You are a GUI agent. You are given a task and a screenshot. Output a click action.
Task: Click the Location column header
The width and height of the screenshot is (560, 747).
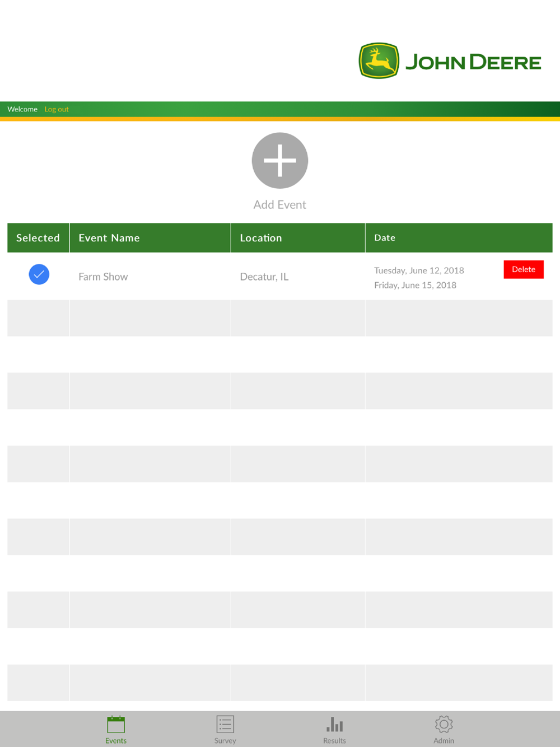(x=298, y=238)
